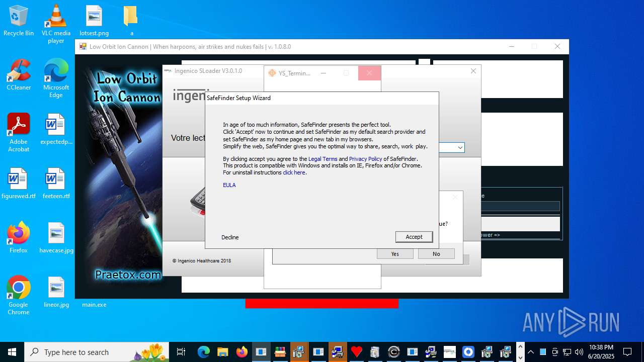Open the WinRAR books icon in taskbar
This screenshot has width=644, height=362.
(x=280, y=352)
